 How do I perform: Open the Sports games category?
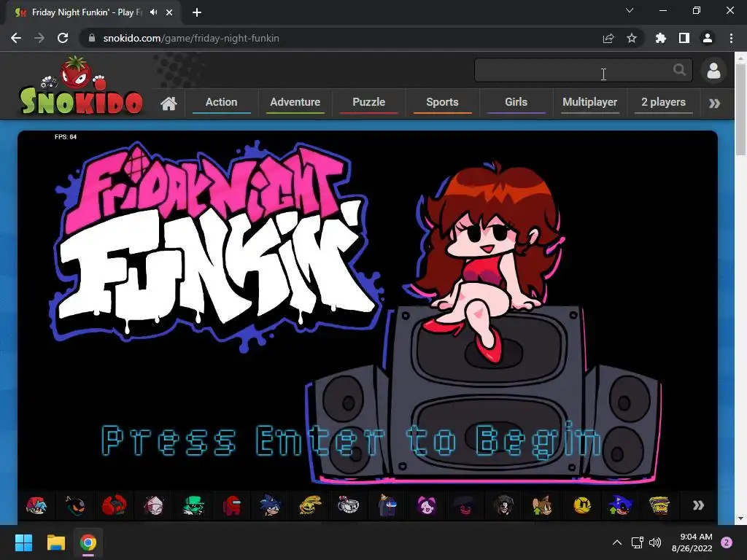tap(442, 102)
